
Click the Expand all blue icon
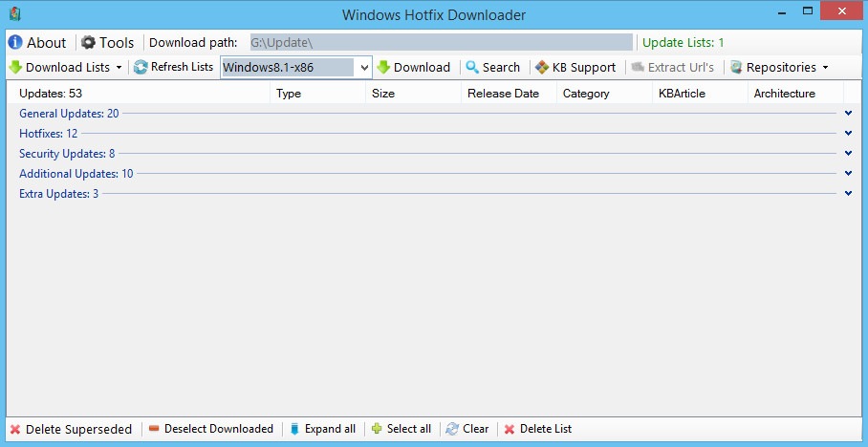(x=294, y=429)
